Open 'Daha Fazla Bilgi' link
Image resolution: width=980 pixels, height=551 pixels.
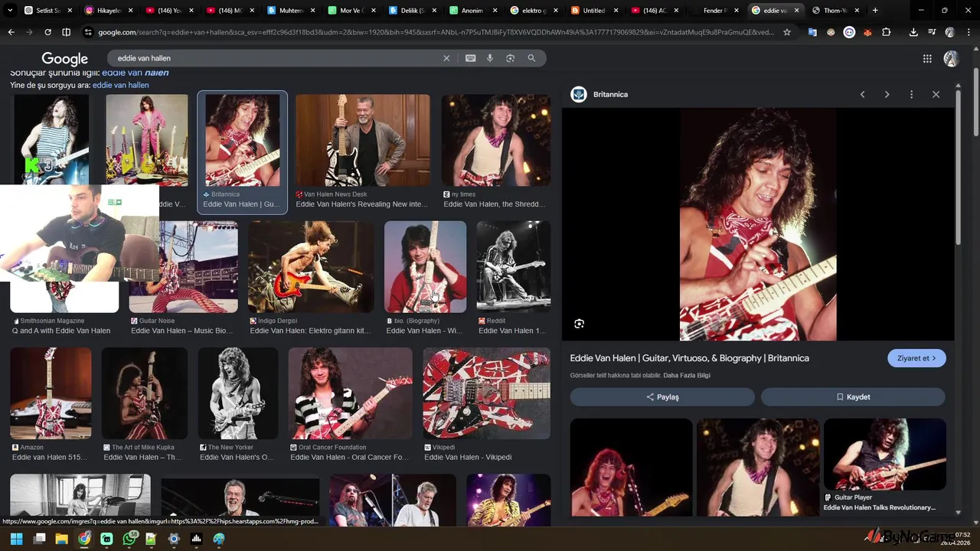(687, 375)
